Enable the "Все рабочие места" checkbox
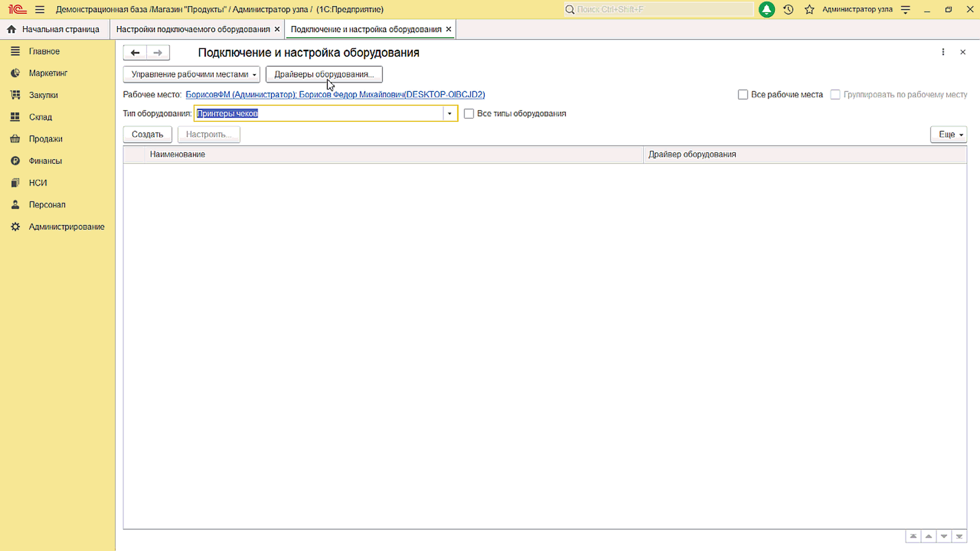980x551 pixels. (x=743, y=94)
